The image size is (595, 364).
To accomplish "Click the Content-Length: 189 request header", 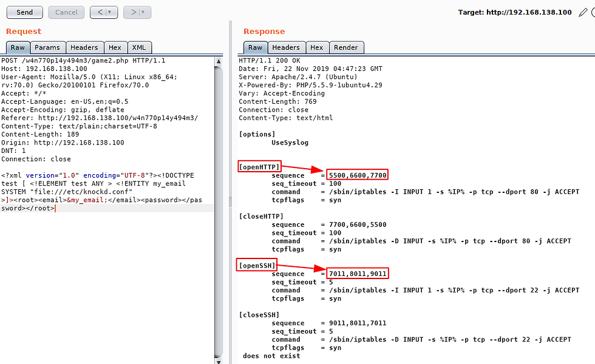I will (x=40, y=135).
